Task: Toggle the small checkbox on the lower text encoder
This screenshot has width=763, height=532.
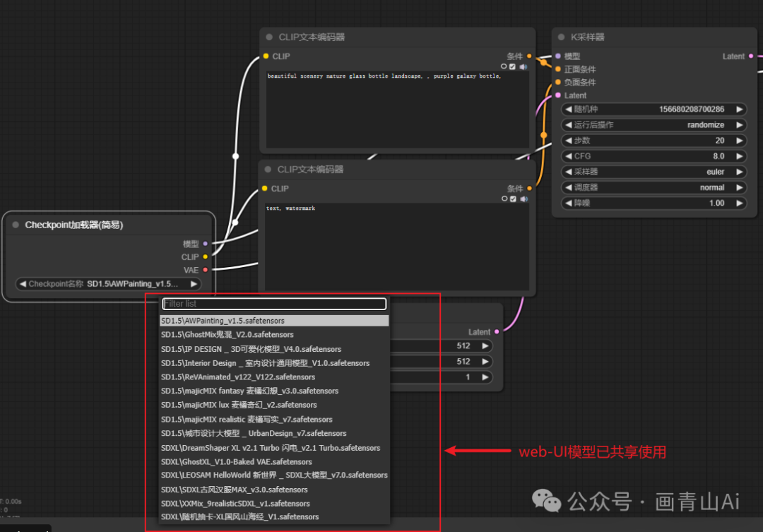Action: coord(513,199)
